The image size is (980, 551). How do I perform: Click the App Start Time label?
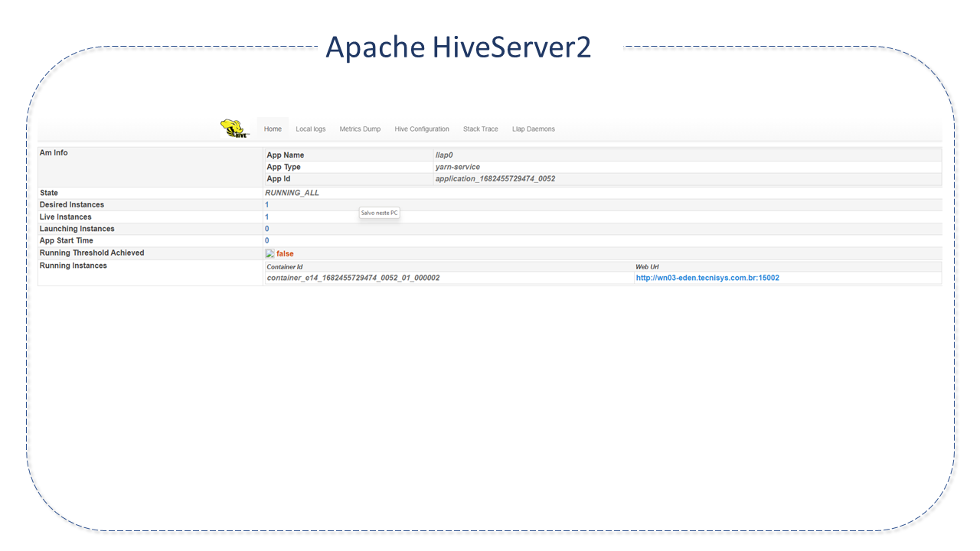67,241
